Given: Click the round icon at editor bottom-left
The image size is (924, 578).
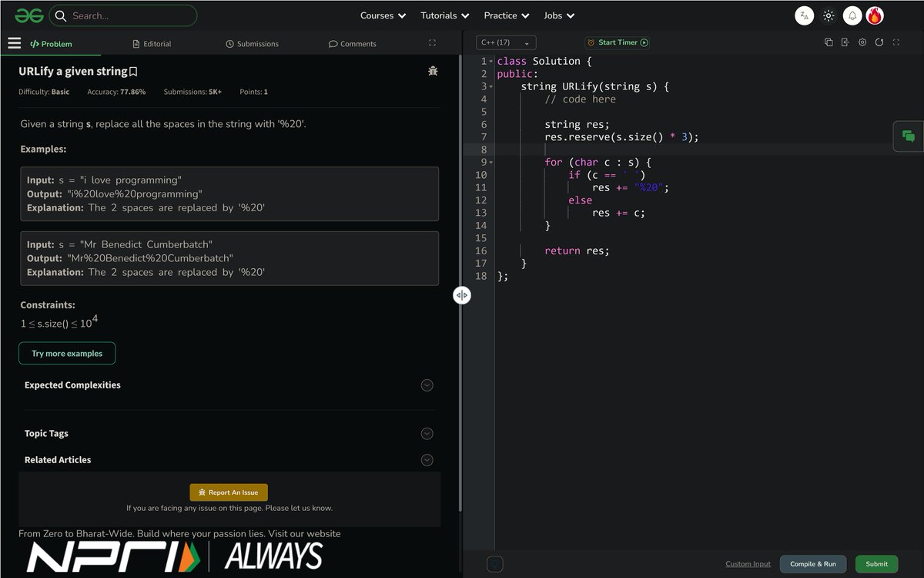Looking at the screenshot, I should click(x=495, y=564).
